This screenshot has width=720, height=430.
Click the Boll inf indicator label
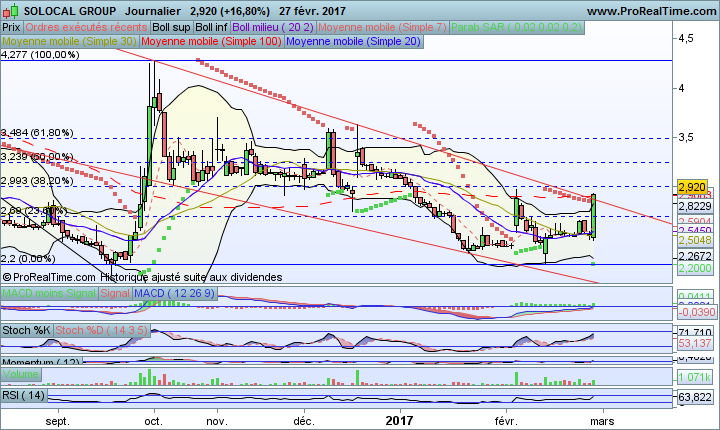coord(211,28)
